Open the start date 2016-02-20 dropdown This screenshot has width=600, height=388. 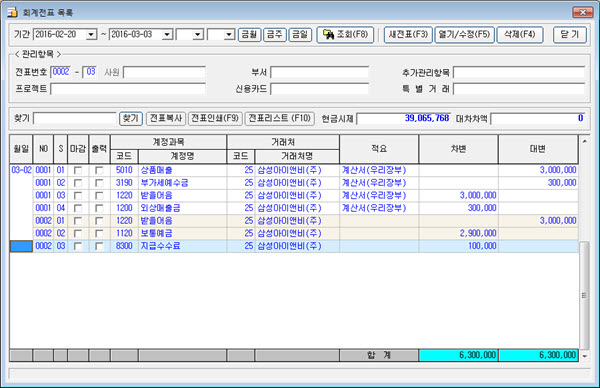[x=91, y=35]
